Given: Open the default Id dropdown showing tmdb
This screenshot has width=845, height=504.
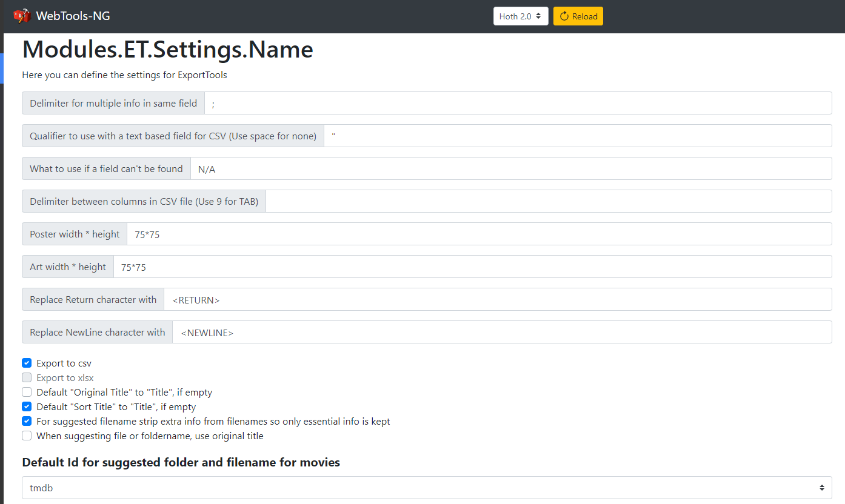Looking at the screenshot, I should (x=424, y=488).
